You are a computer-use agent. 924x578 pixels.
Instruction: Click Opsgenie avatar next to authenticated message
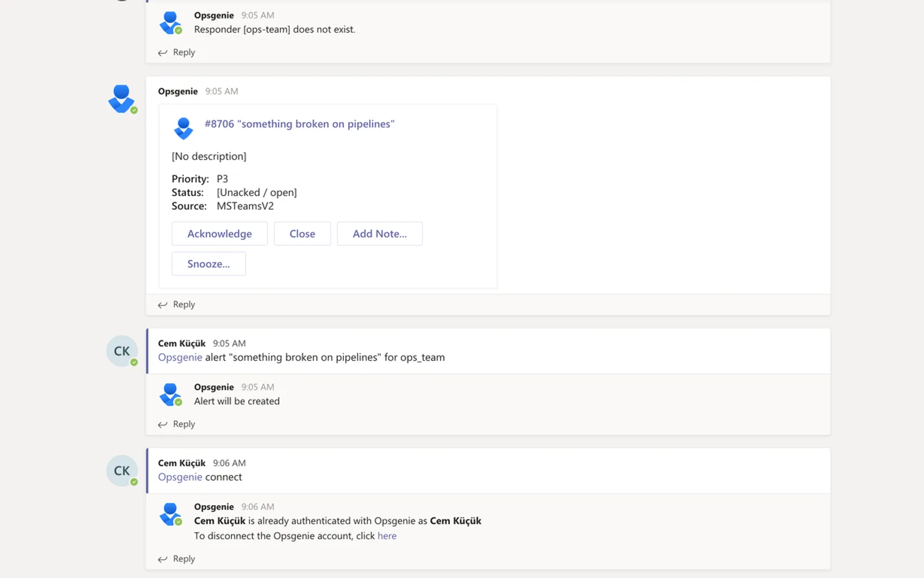pyautogui.click(x=170, y=514)
